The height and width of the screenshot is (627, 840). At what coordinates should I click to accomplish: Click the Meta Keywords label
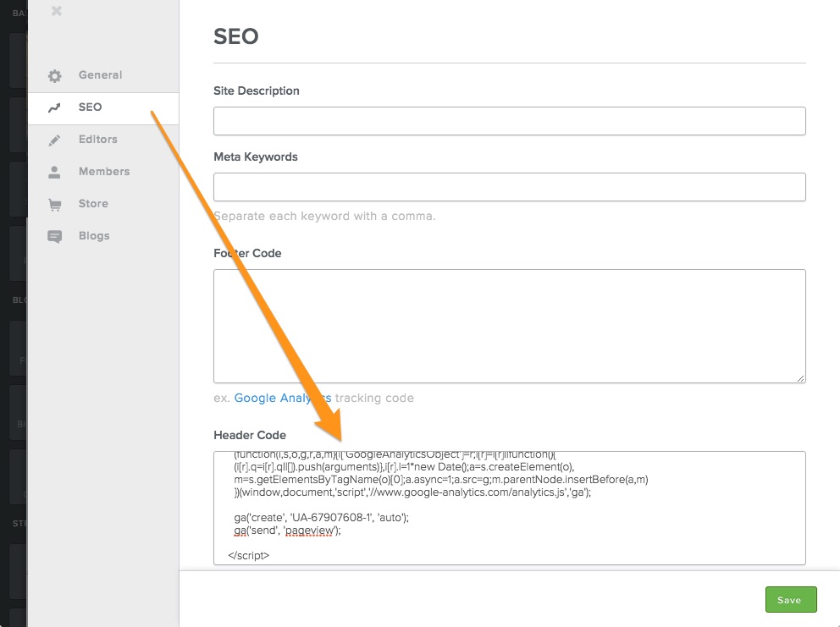256,157
